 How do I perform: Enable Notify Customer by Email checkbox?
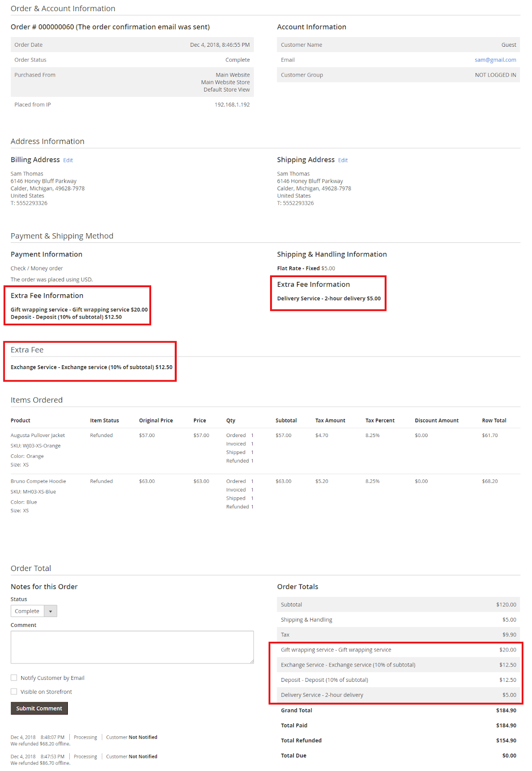point(14,678)
